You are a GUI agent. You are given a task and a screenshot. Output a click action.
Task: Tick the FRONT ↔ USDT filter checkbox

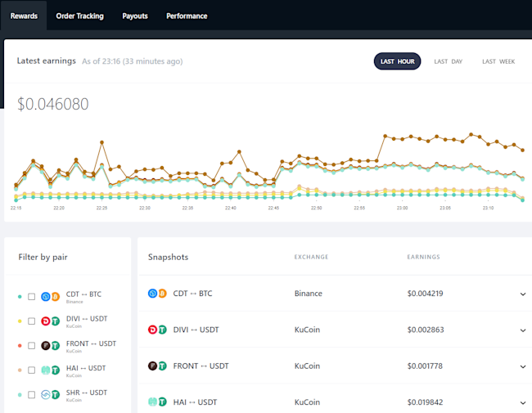click(x=32, y=345)
